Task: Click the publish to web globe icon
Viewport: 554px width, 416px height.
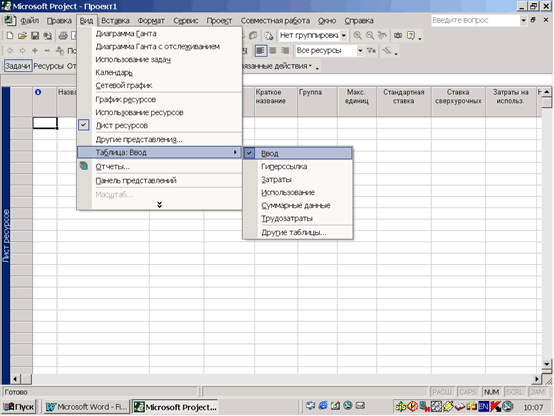Action: coord(269,35)
